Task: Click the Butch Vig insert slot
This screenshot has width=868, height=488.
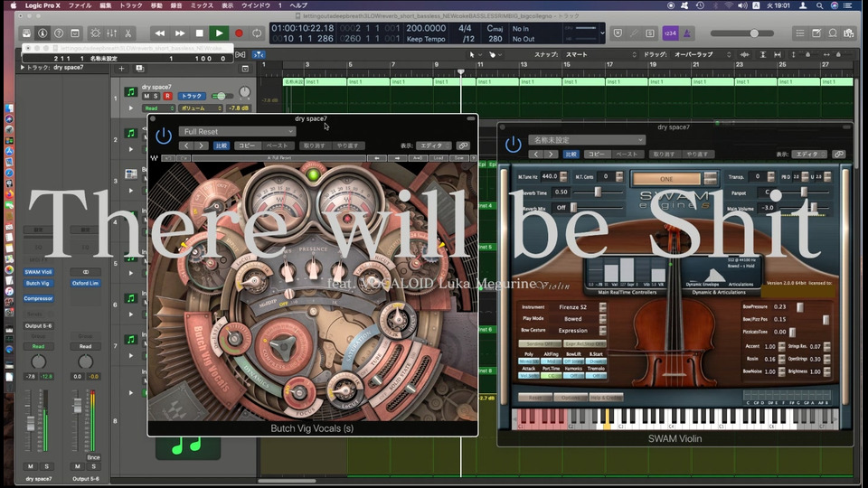Action: pyautogui.click(x=38, y=283)
